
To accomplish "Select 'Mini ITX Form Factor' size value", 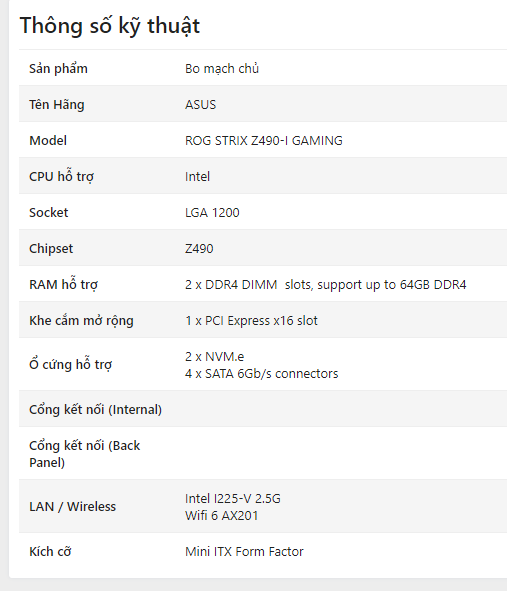I will 244,551.
